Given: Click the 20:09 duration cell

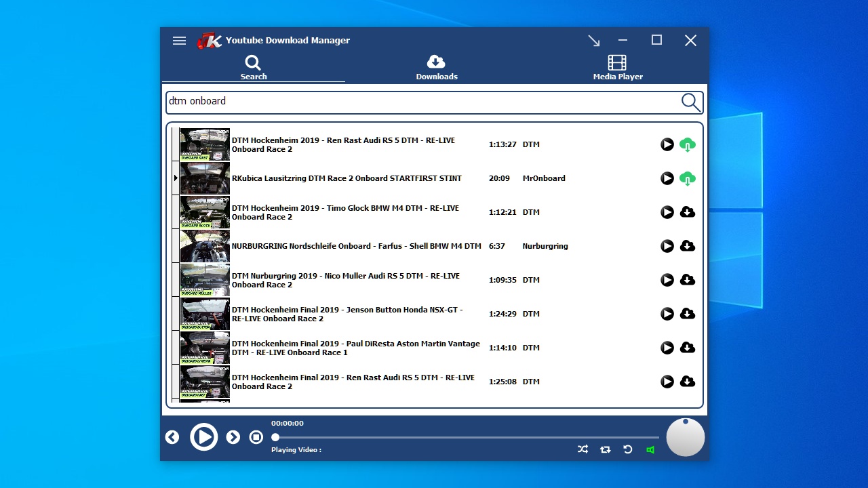Looking at the screenshot, I should (x=499, y=178).
